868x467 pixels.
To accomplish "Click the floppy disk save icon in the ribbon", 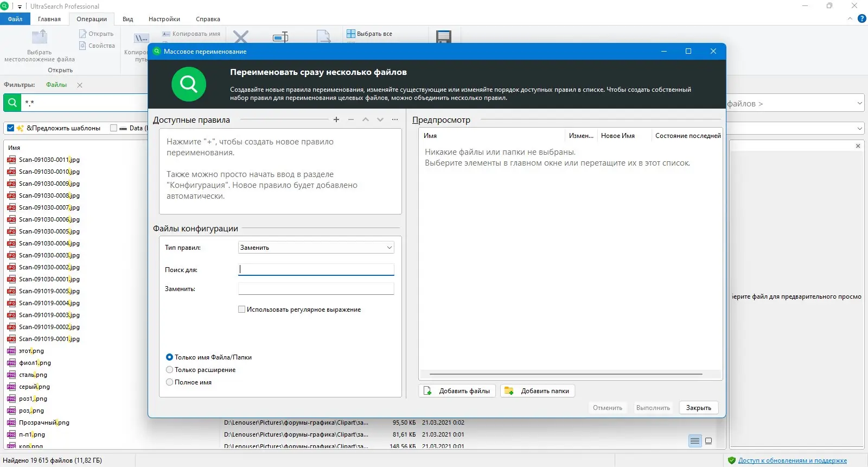I will coord(444,37).
